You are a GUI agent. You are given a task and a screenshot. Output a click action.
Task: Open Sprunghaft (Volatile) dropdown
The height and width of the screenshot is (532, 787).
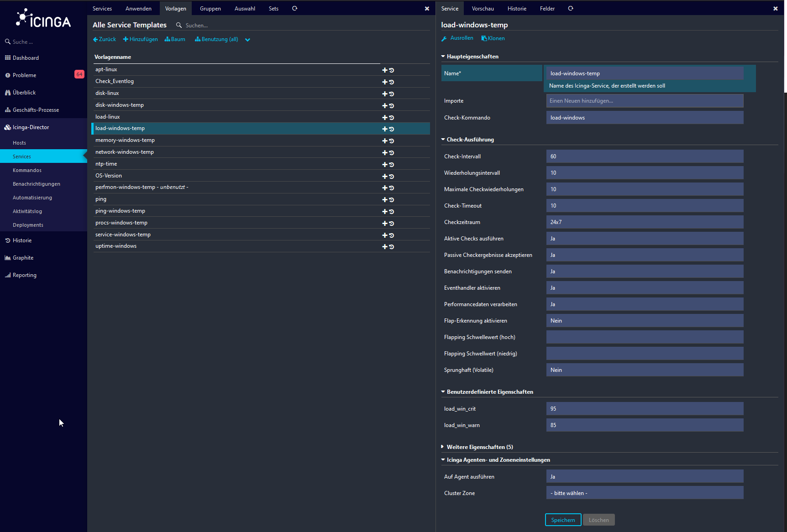click(x=645, y=370)
